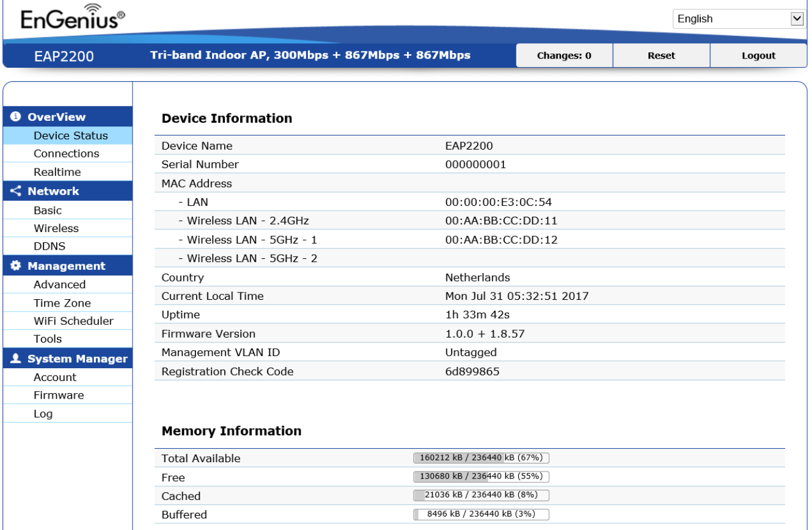Open Advanced management settings

pos(67,285)
